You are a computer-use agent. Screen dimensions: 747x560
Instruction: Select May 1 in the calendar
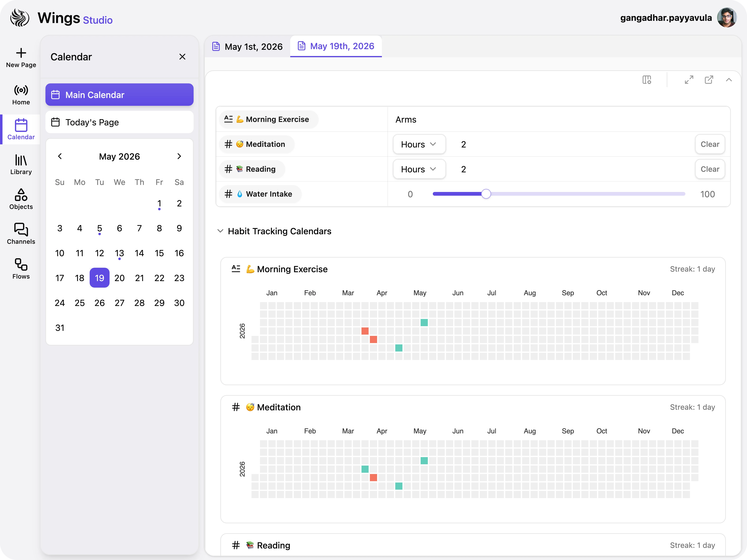[x=159, y=203]
